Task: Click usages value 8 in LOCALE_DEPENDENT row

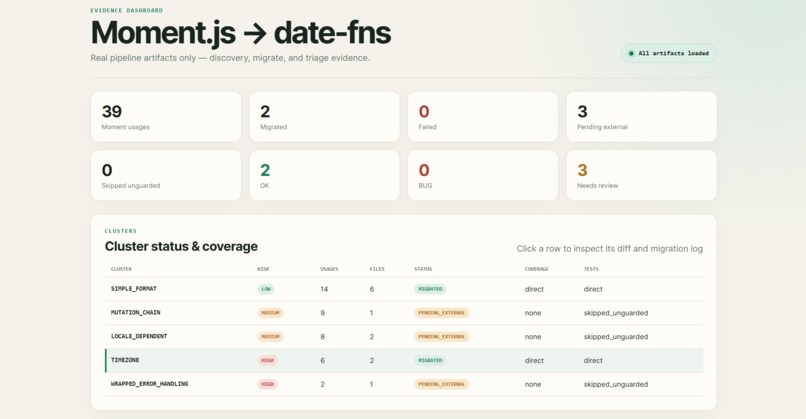Action: (322, 337)
